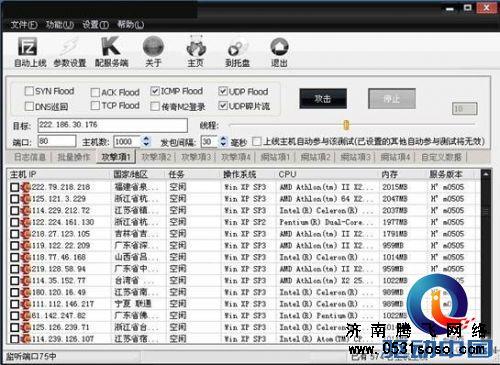This screenshot has height=365, width=500.
Task: Click the CPU column header
Action: coord(328,174)
